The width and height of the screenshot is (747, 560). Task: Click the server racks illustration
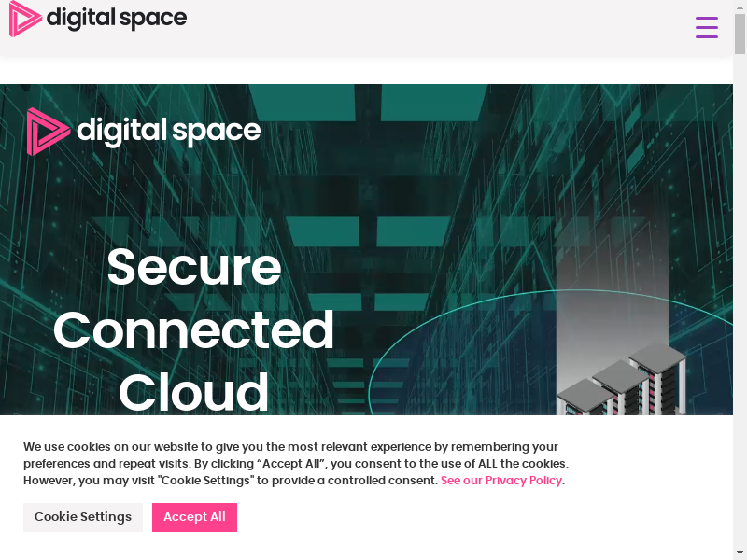[621, 379]
